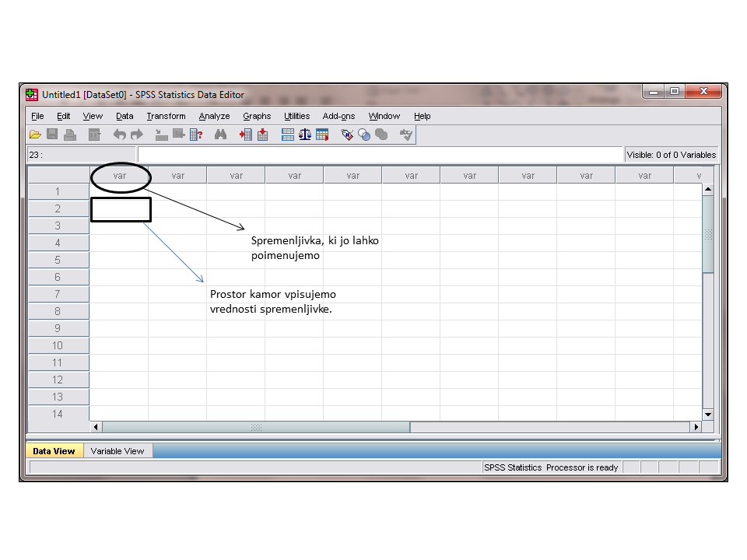Image resolution: width=747 pixels, height=560 pixels.
Task: Open the Analyze menu
Action: 214,116
